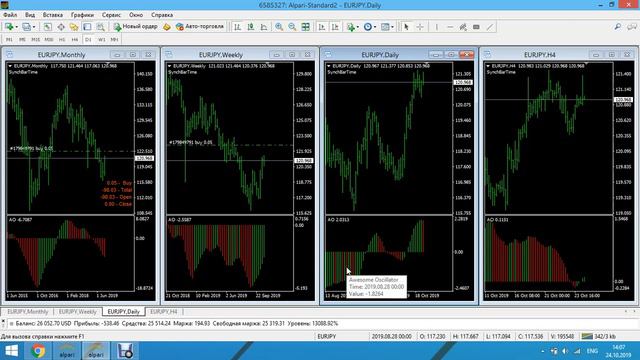Switch to M15 timeframe
Image resolution: width=640 pixels, height=360 pixels.
36,40
